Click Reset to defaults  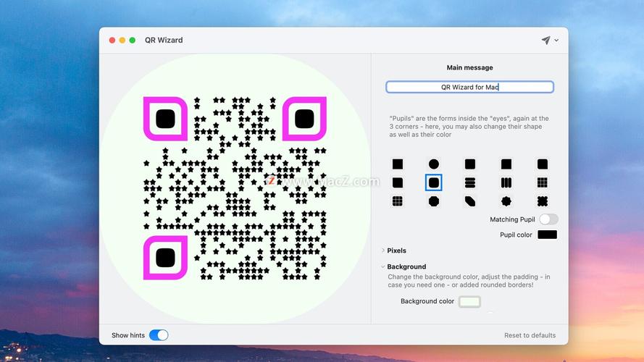point(530,335)
